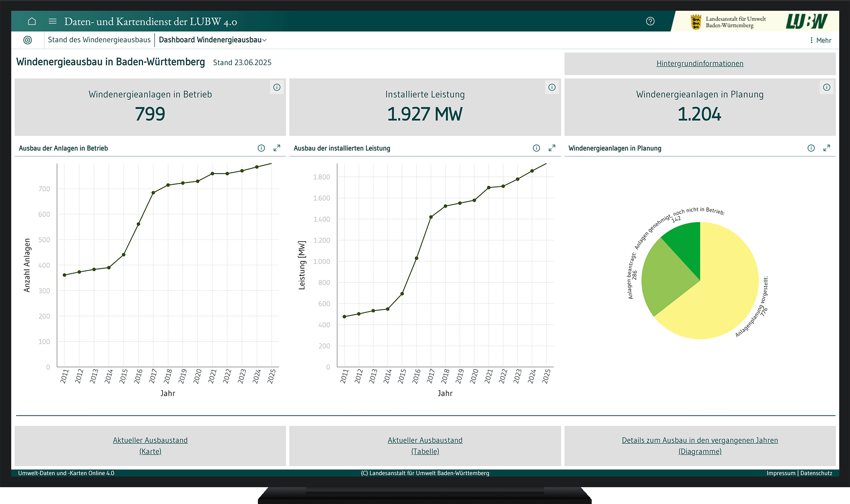Image resolution: width=850 pixels, height=504 pixels.
Task: Click the home icon in header
Action: click(32, 21)
